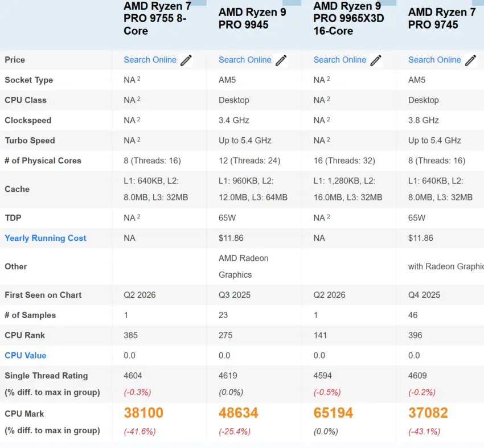Viewport: 484px width, 448px height.
Task: Select the First Seen on Chart label
Action: pyautogui.click(x=43, y=295)
